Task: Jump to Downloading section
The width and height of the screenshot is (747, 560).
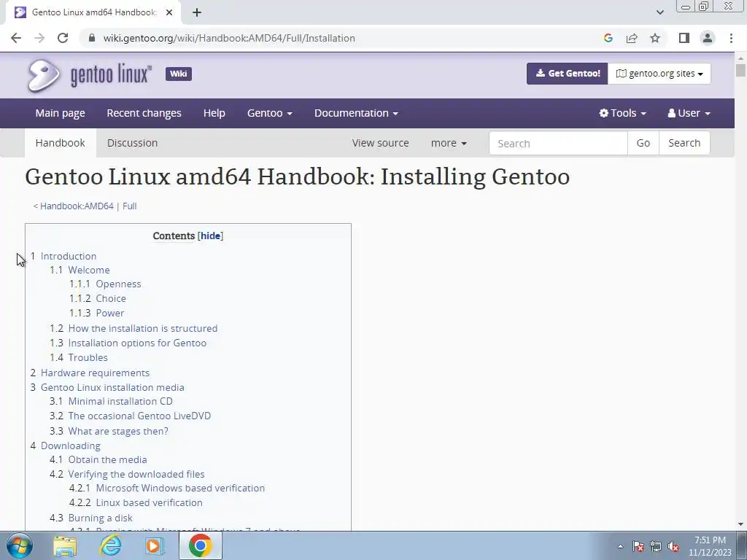Action: pos(70,446)
